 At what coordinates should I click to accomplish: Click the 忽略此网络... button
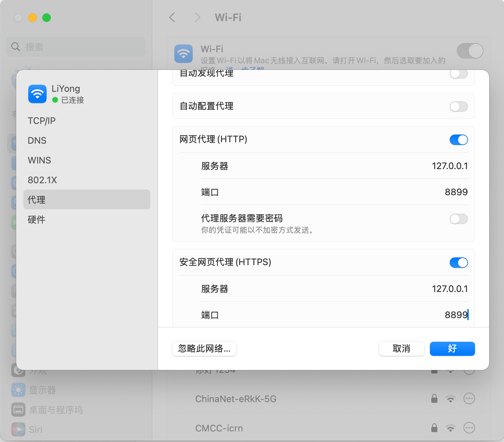tap(204, 349)
